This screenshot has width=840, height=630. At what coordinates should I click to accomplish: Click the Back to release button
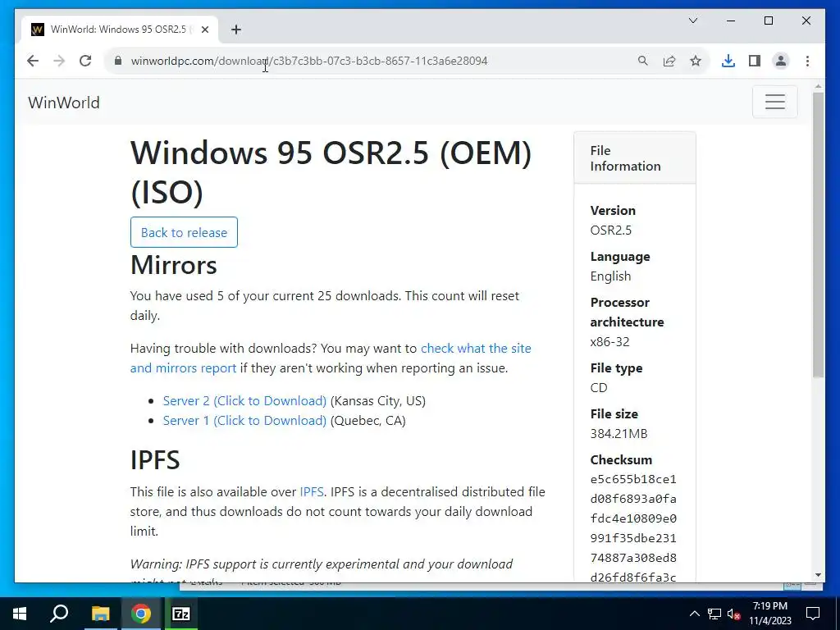click(184, 232)
